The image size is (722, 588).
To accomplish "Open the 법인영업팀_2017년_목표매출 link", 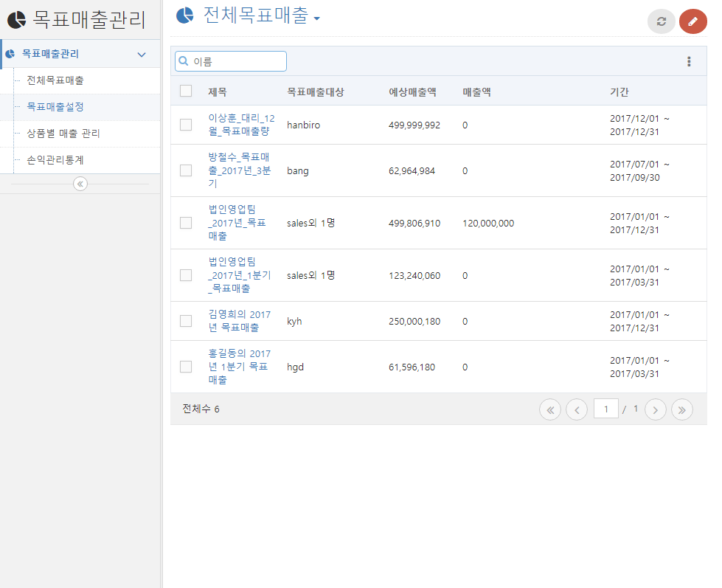I will tap(237, 223).
